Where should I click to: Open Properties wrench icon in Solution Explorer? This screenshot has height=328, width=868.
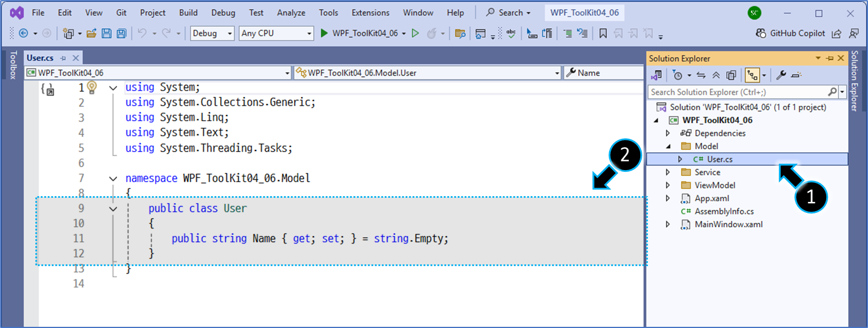[x=781, y=75]
